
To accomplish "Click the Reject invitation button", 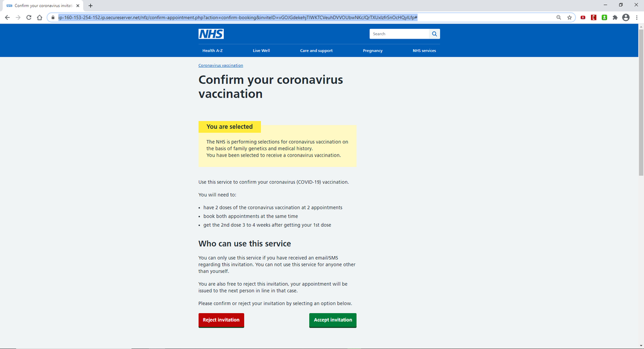I will click(x=221, y=320).
